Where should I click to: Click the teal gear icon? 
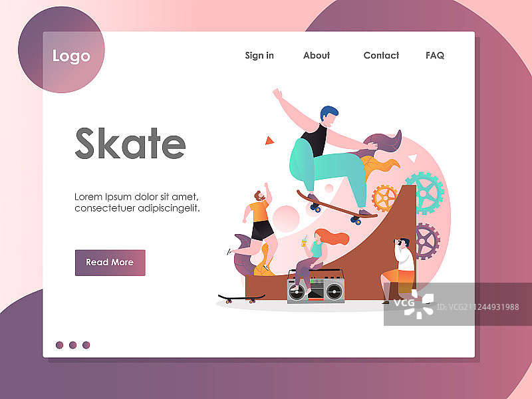pyautogui.click(x=425, y=193)
